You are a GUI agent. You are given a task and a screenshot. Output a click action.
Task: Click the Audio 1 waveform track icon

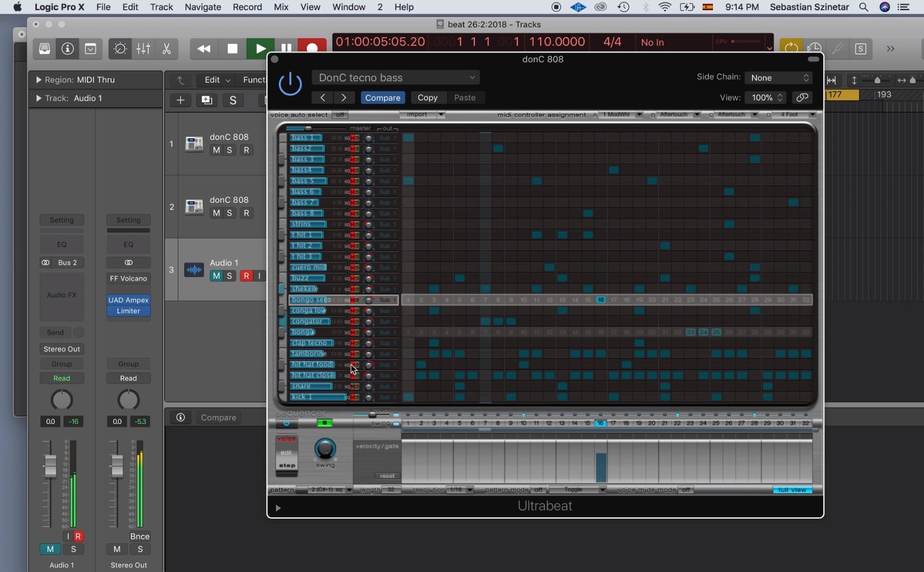(194, 270)
